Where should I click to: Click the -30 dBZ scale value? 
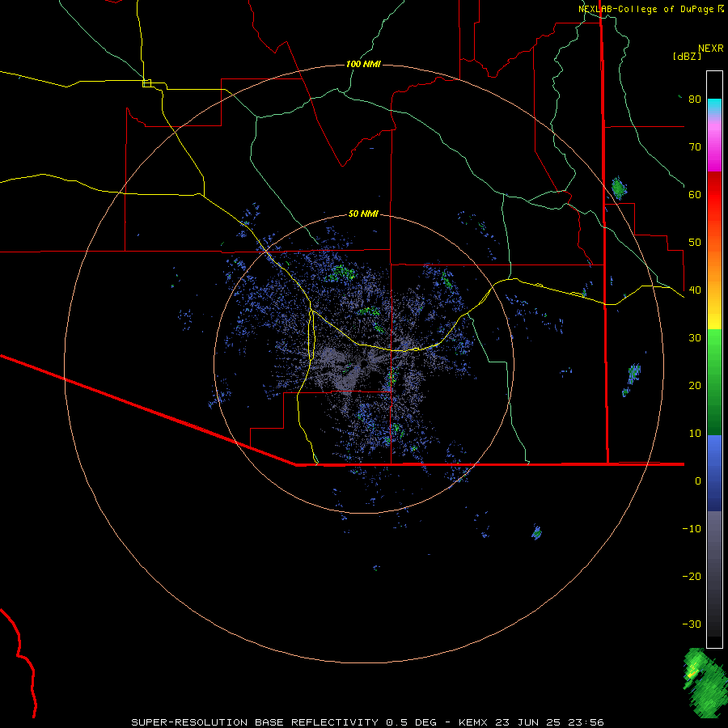(692, 624)
